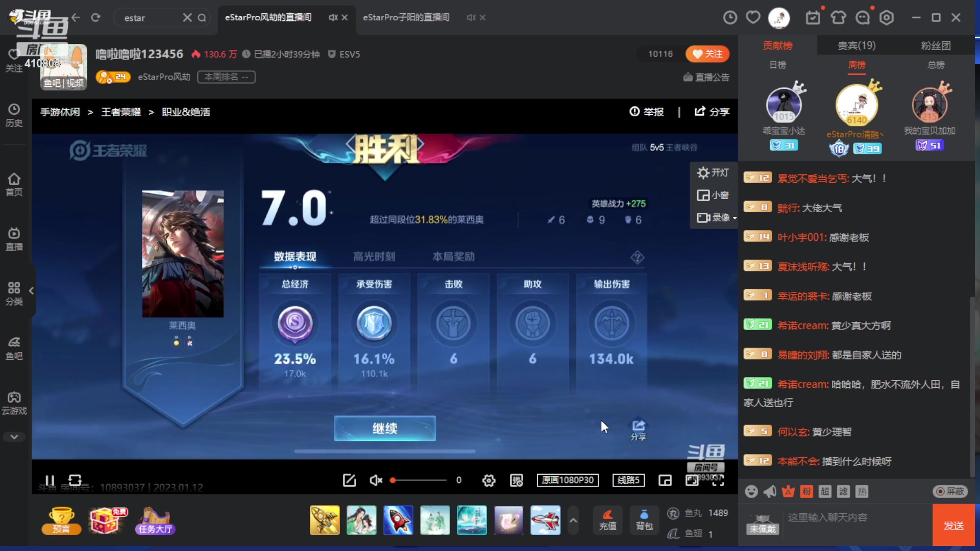Click the crown noble icon in chat toolbar
980x551 pixels.
tap(788, 491)
